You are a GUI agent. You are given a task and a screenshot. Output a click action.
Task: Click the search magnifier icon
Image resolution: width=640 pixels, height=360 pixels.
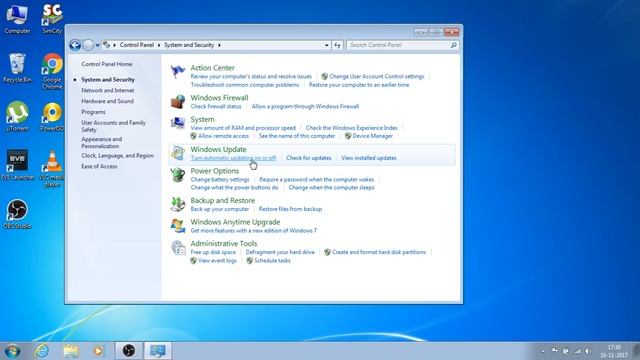pos(453,45)
